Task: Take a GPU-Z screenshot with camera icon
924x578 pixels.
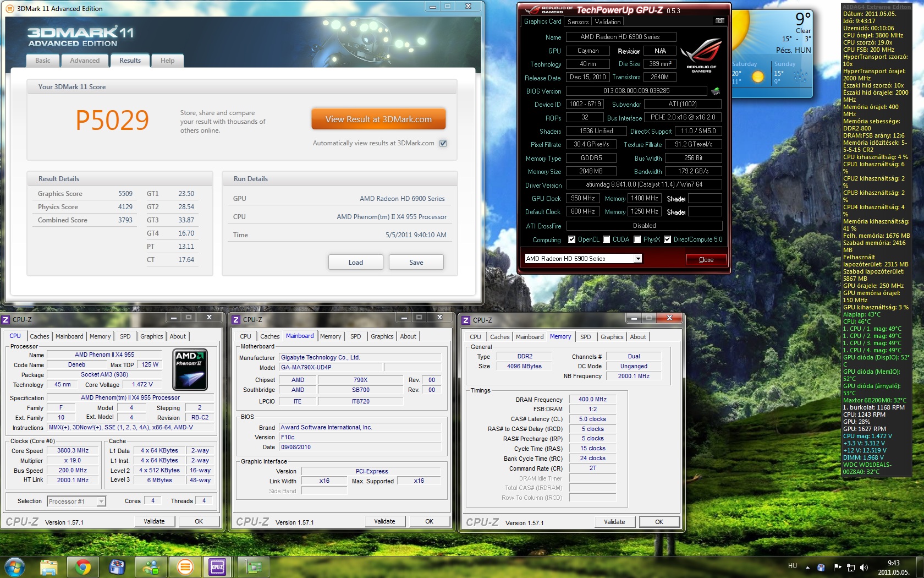Action: (x=719, y=21)
